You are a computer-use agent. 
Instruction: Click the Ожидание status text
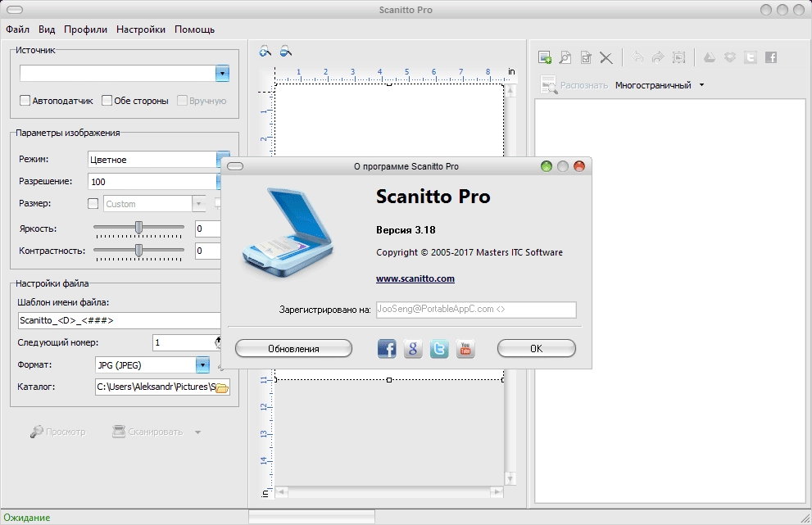pos(27,518)
